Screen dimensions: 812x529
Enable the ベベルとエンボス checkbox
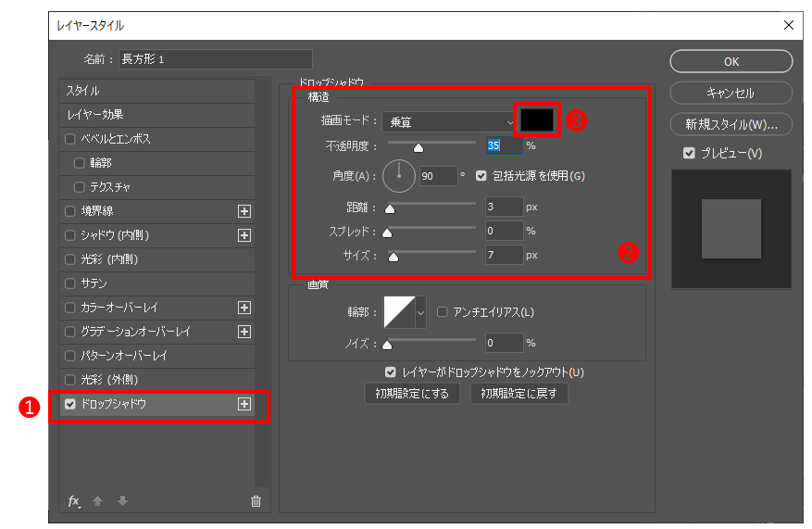70,139
